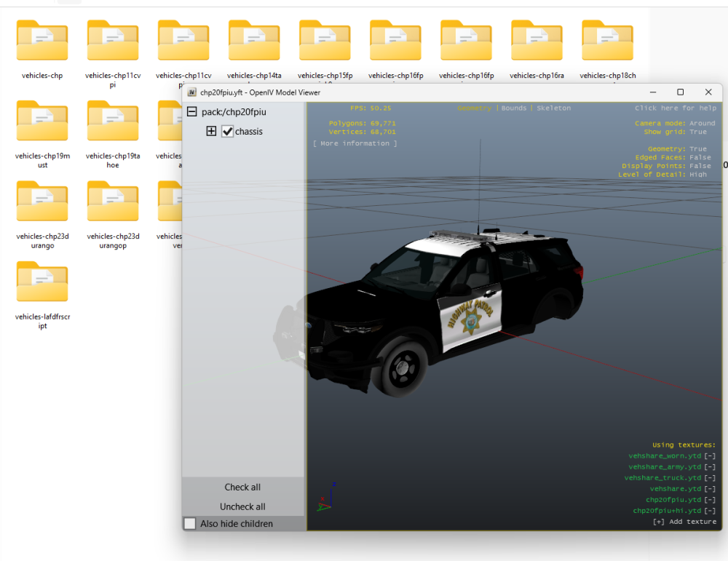728x561 pixels.
Task: Switch to Bounds view tab
Action: pos(513,108)
